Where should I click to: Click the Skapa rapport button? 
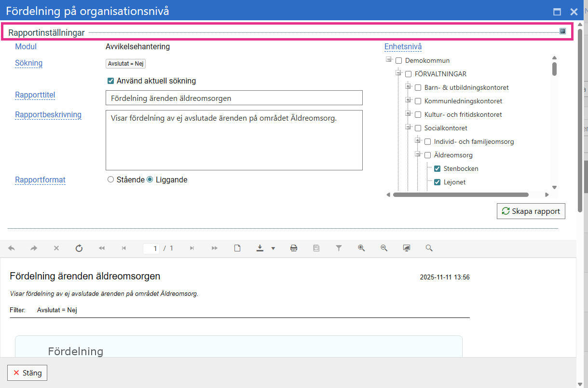(x=531, y=211)
